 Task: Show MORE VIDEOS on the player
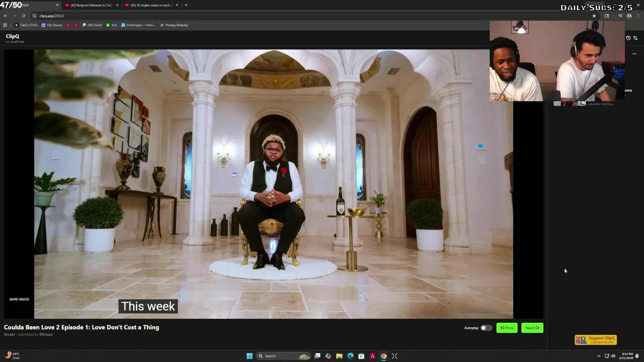[19, 299]
